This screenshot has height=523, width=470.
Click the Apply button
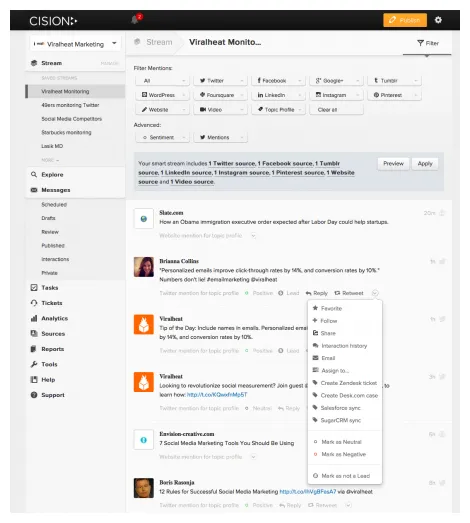point(425,164)
